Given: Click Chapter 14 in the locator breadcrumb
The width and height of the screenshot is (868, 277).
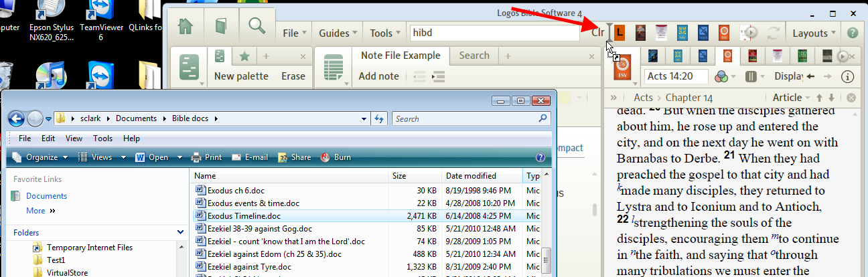Looking at the screenshot, I should [689, 98].
